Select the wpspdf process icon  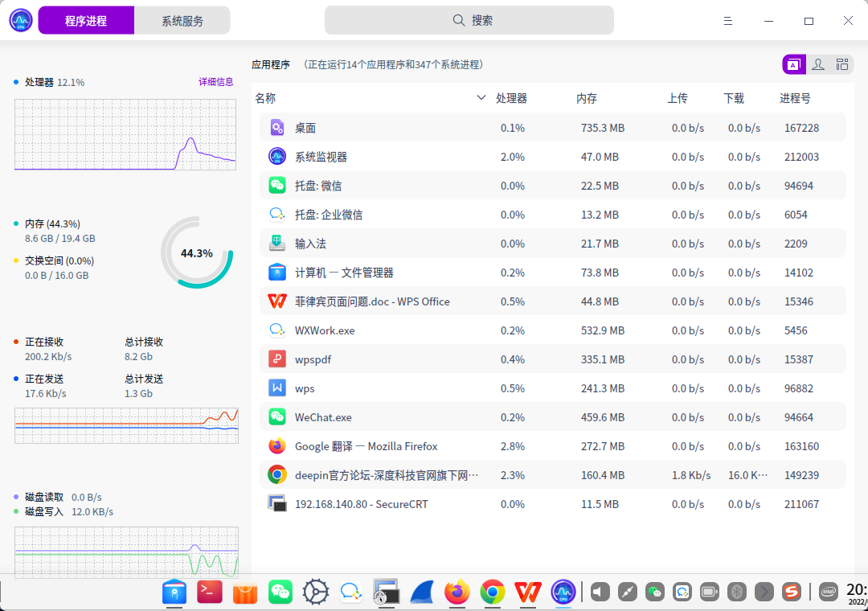[x=277, y=359]
